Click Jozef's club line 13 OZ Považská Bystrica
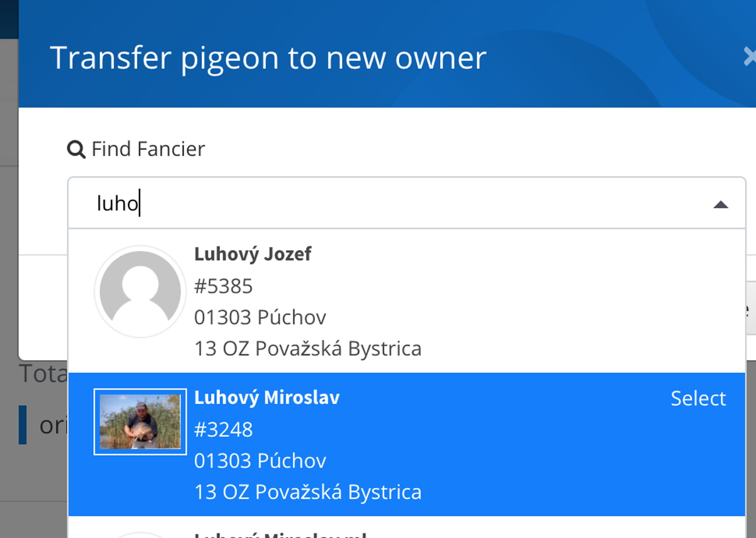 [x=308, y=349]
